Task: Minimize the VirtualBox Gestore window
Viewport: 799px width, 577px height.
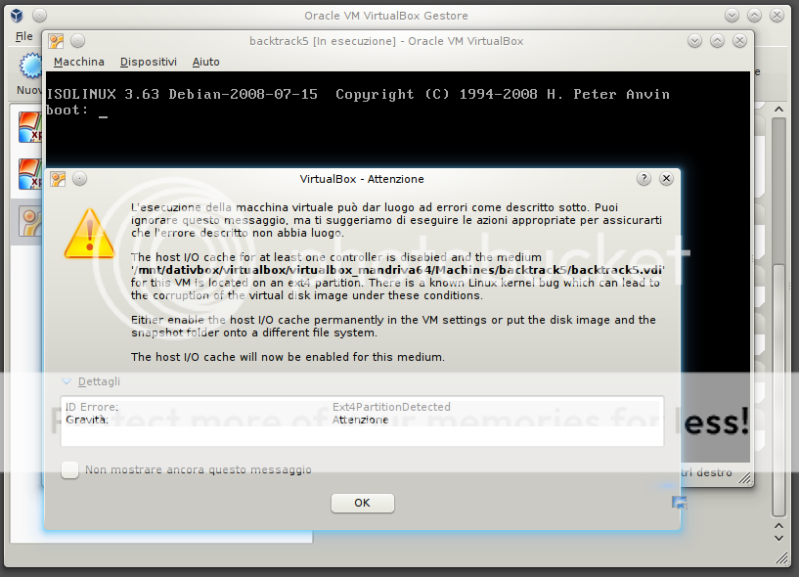Action: click(x=732, y=16)
